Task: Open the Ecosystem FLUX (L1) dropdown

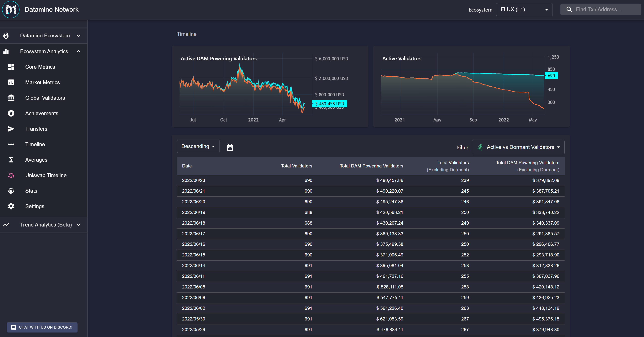Action: pyautogui.click(x=524, y=9)
